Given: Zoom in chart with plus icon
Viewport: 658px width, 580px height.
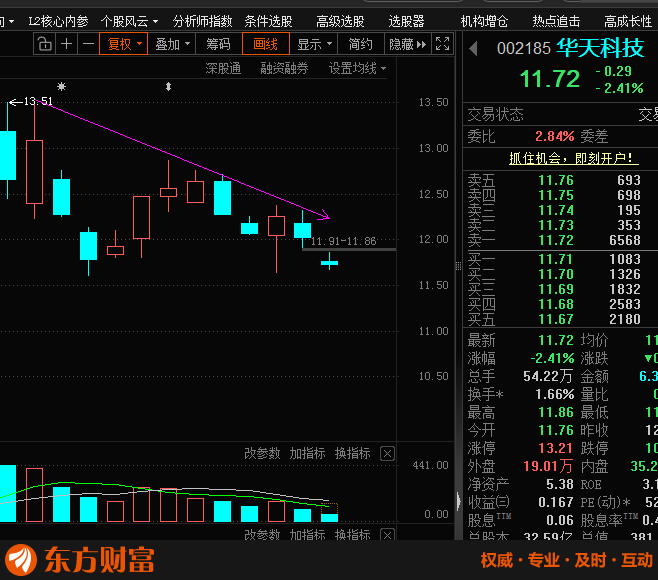Looking at the screenshot, I should 66,44.
